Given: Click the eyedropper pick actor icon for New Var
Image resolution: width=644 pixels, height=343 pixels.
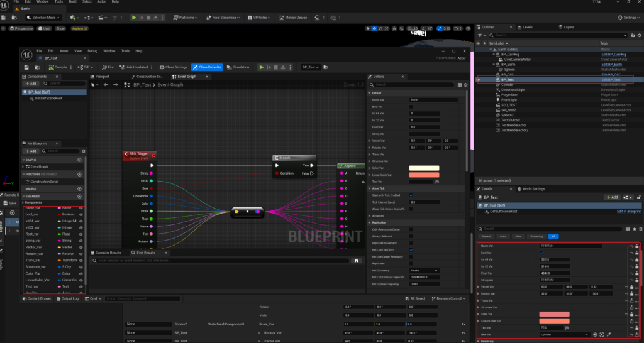Looking at the screenshot, I should (609, 334).
